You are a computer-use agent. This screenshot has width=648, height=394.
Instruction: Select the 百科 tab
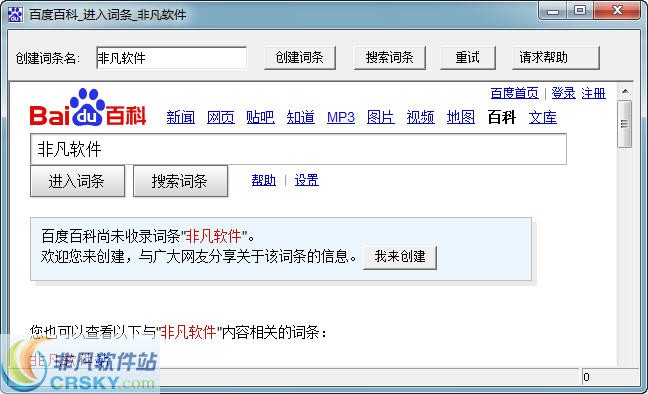502,117
